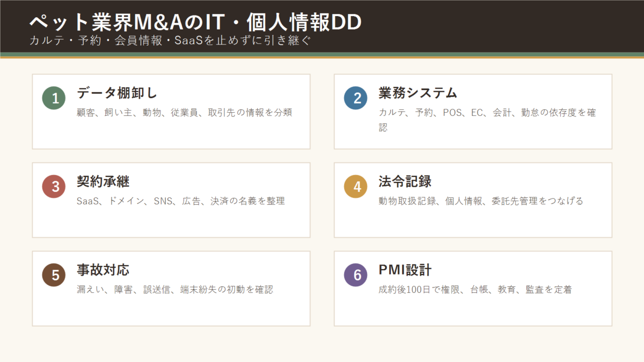Click the red number 3 circle
The height and width of the screenshot is (362, 644).
(54, 186)
